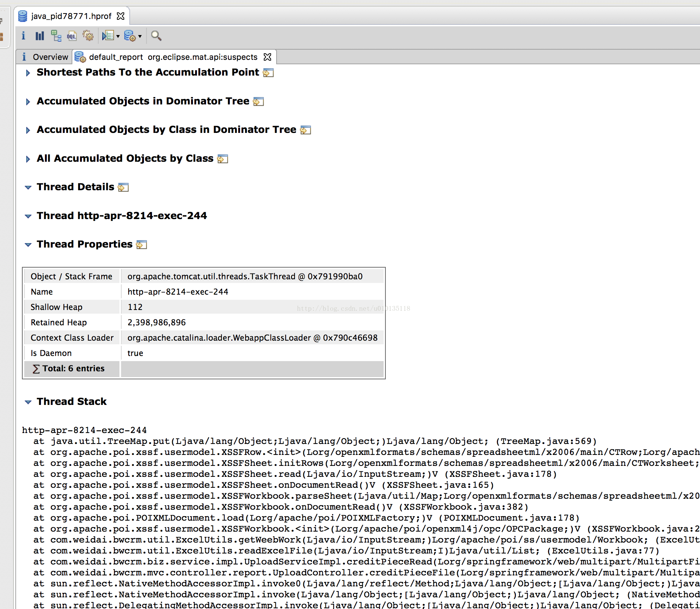Click the Shortest Paths To the Accumulation Point heading
700x609 pixels.
[148, 72]
